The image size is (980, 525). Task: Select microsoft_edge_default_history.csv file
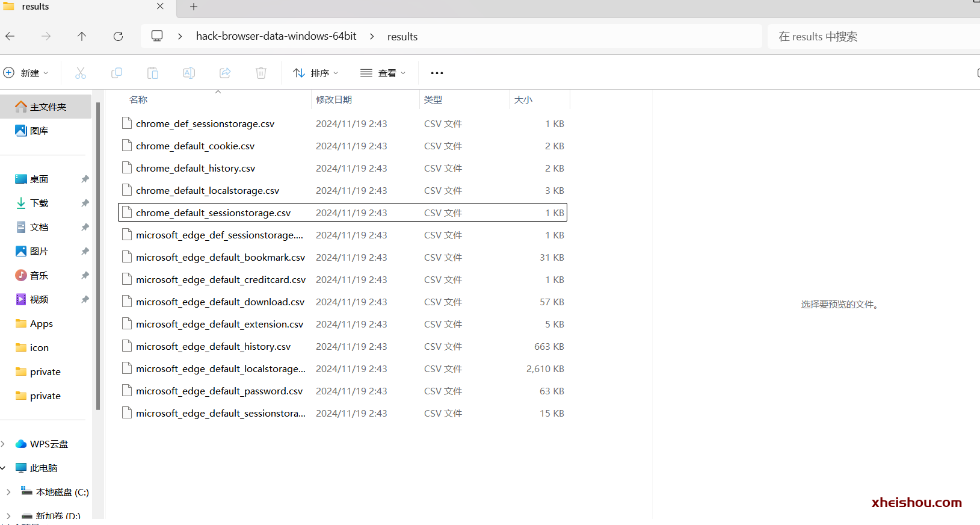[342, 346]
